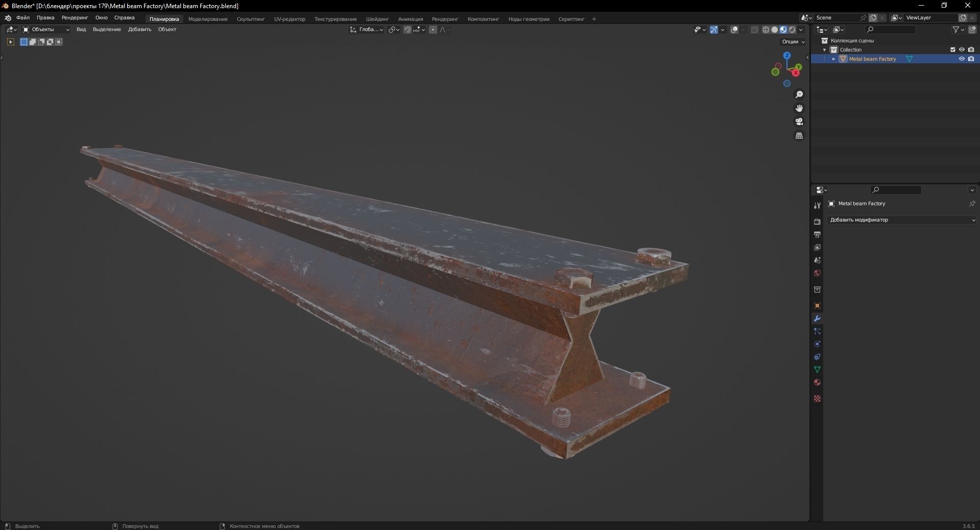Hide Collection in viewport via eye icon
The image size is (980, 530).
pos(962,50)
